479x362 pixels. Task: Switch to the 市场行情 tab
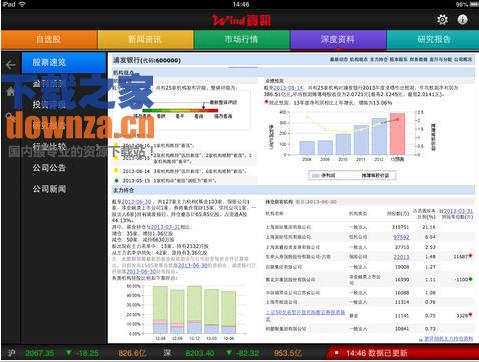(241, 39)
